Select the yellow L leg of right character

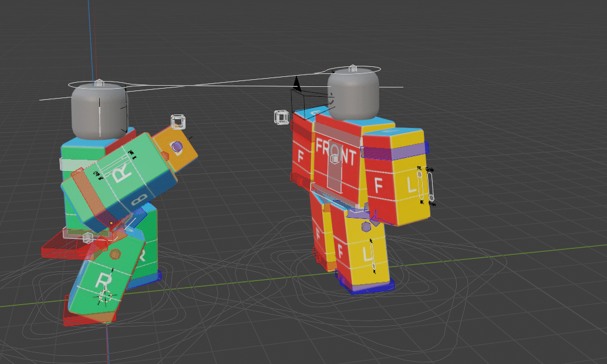366,251
